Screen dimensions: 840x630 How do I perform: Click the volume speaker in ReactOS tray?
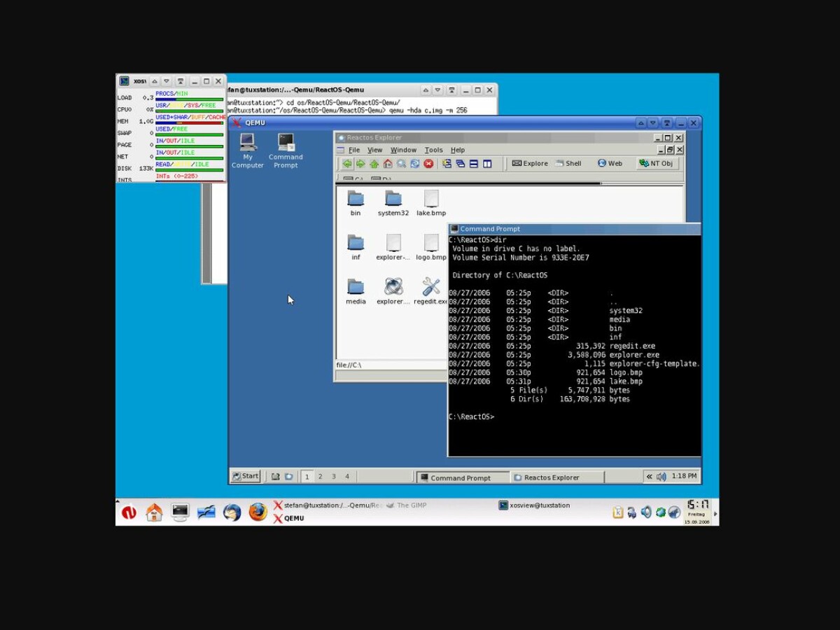661,477
